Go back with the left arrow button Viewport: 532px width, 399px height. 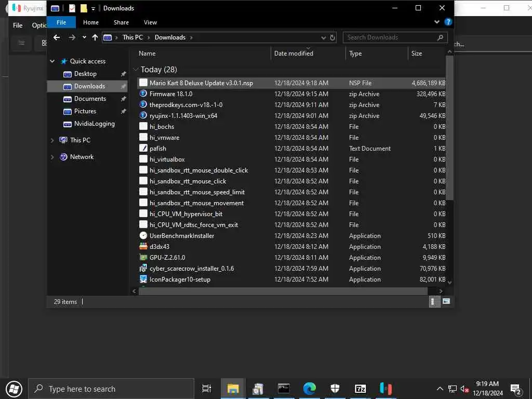pos(57,37)
